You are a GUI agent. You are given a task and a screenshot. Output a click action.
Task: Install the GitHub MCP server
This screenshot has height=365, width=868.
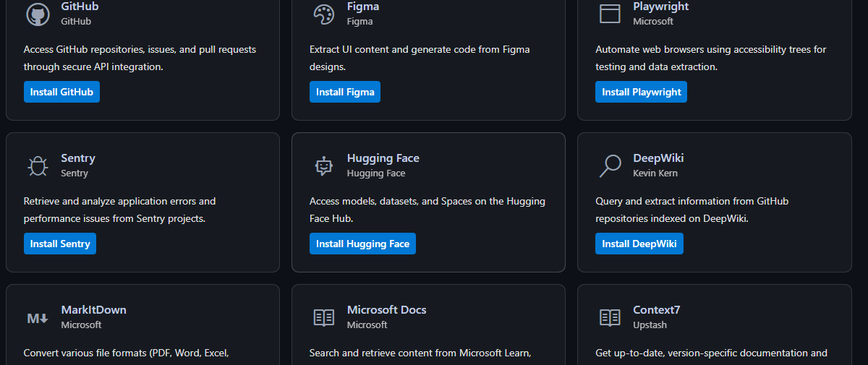(x=61, y=92)
